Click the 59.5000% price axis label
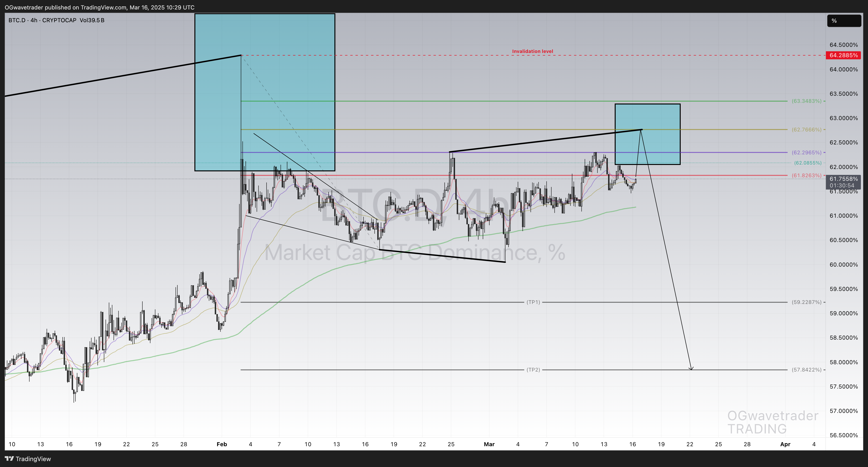The image size is (868, 467). coord(843,289)
